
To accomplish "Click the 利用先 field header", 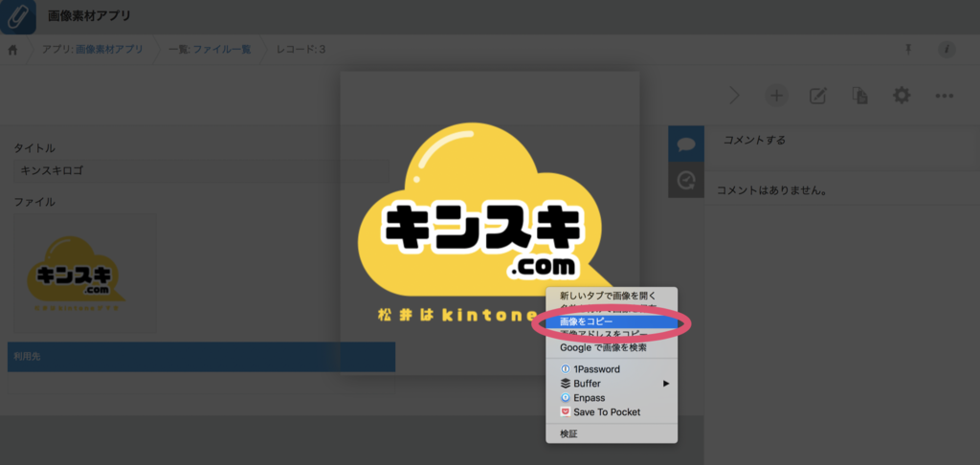I will [201, 357].
